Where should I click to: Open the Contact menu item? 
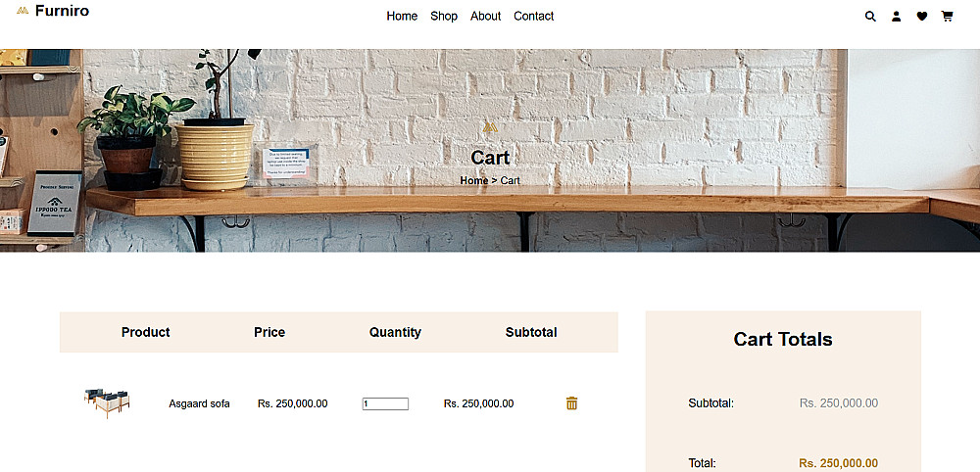533,16
